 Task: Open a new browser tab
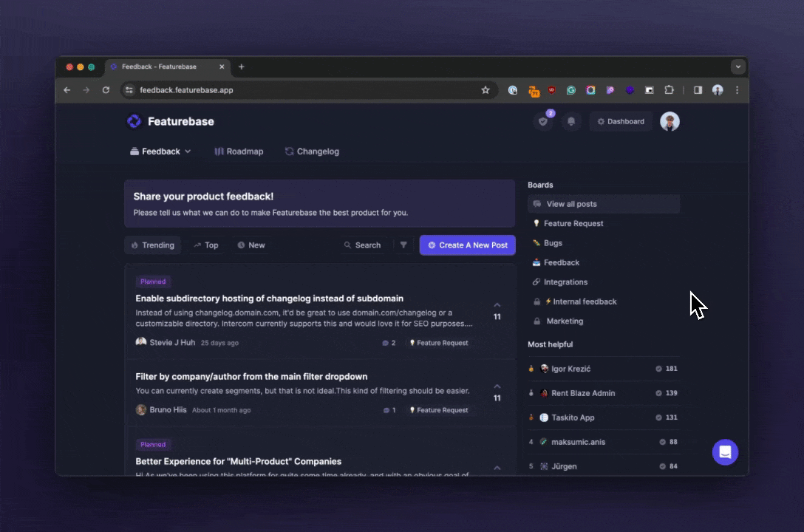click(241, 66)
